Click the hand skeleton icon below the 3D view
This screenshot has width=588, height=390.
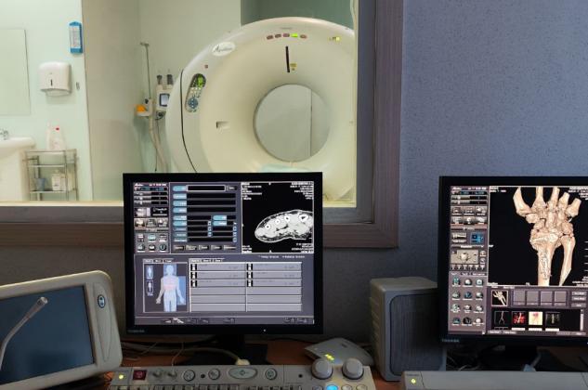(x=500, y=297)
